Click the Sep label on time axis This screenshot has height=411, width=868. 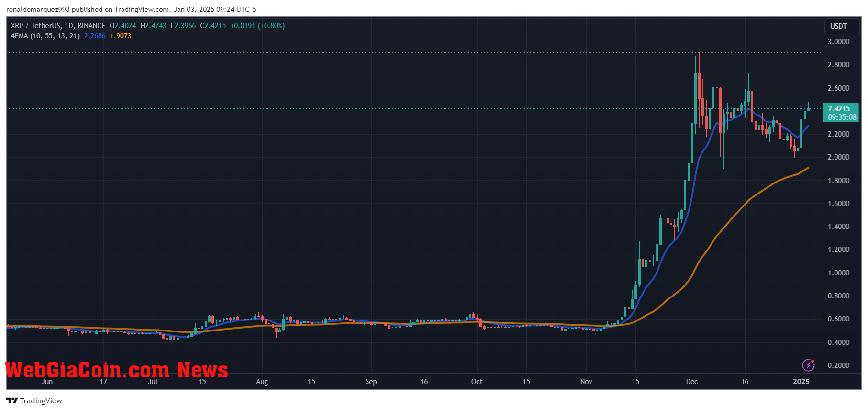pos(371,382)
